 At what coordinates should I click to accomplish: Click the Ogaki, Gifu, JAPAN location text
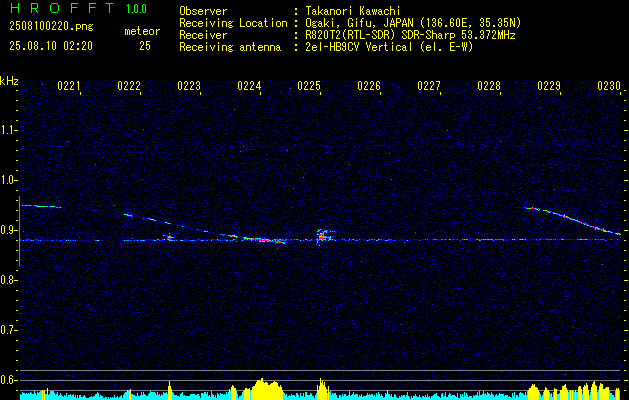pos(413,23)
